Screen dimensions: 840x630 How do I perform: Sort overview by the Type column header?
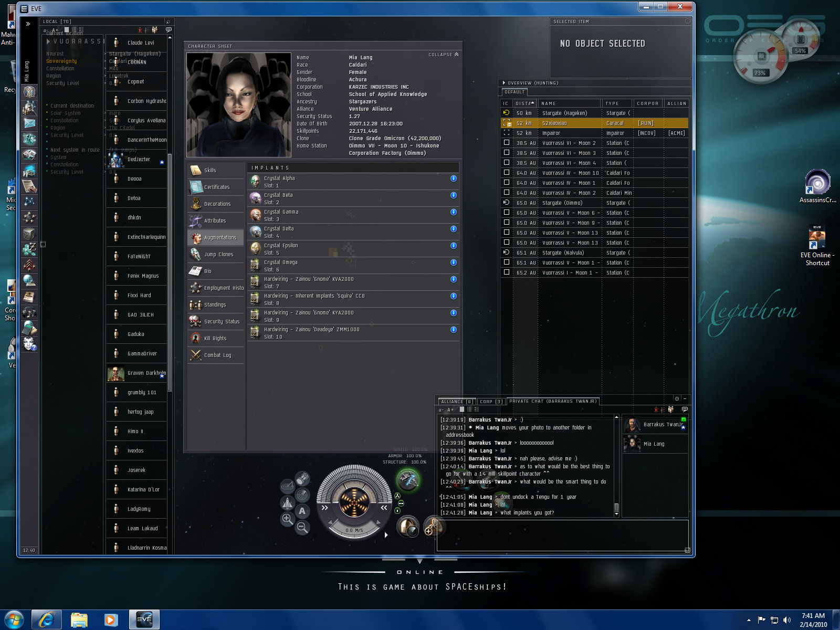(617, 103)
